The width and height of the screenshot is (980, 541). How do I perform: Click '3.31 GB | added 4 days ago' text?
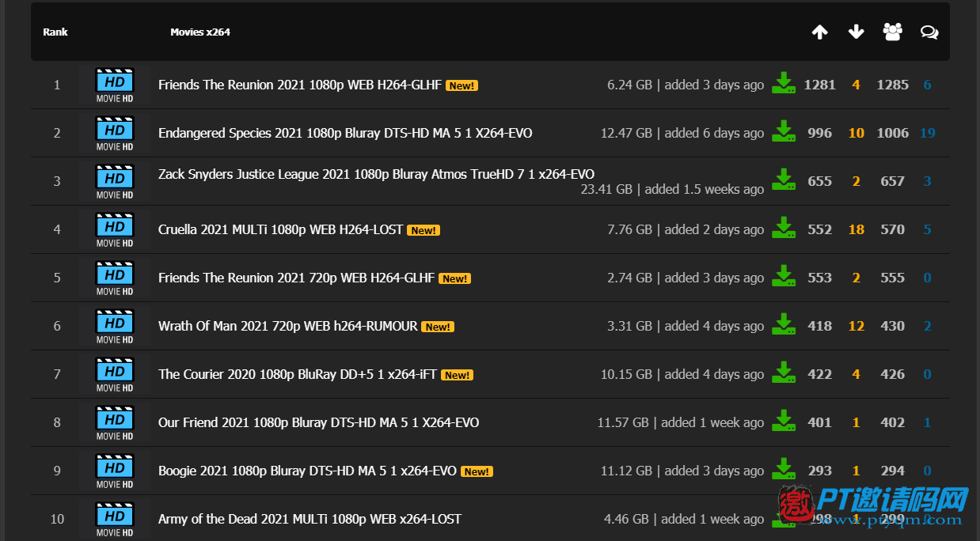point(686,326)
